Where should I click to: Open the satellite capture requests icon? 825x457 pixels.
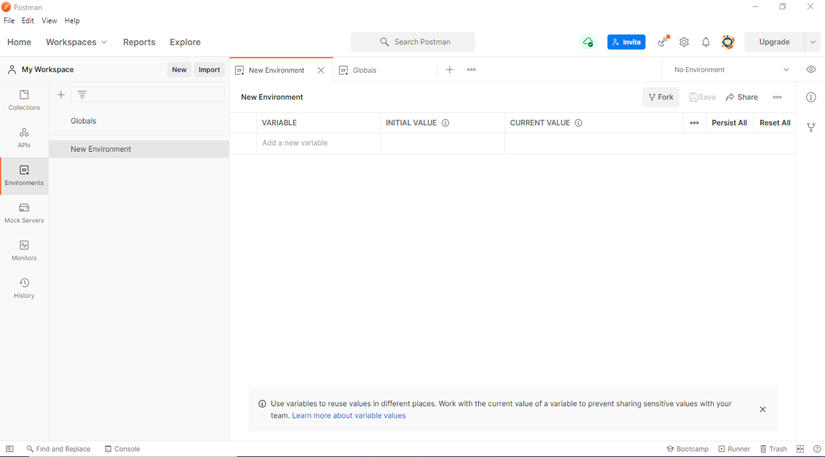[x=663, y=42]
